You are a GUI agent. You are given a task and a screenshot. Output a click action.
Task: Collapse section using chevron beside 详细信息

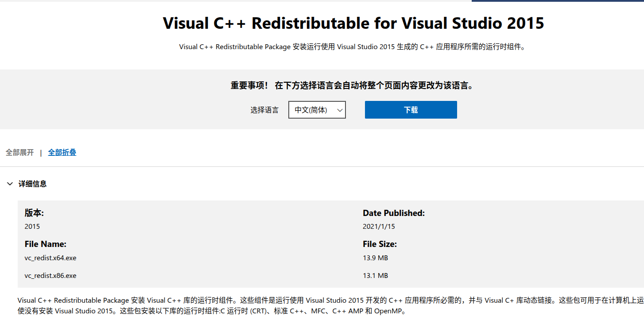click(10, 184)
